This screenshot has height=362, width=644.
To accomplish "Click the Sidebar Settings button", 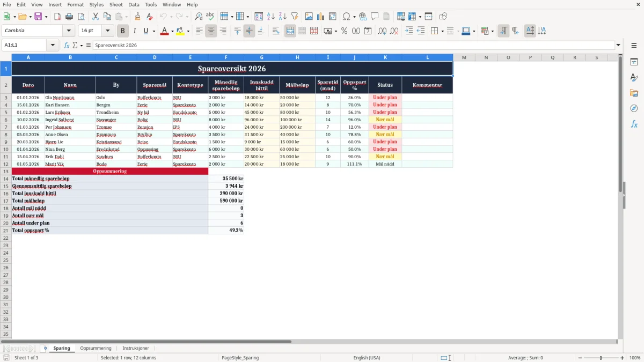I will [x=634, y=46].
